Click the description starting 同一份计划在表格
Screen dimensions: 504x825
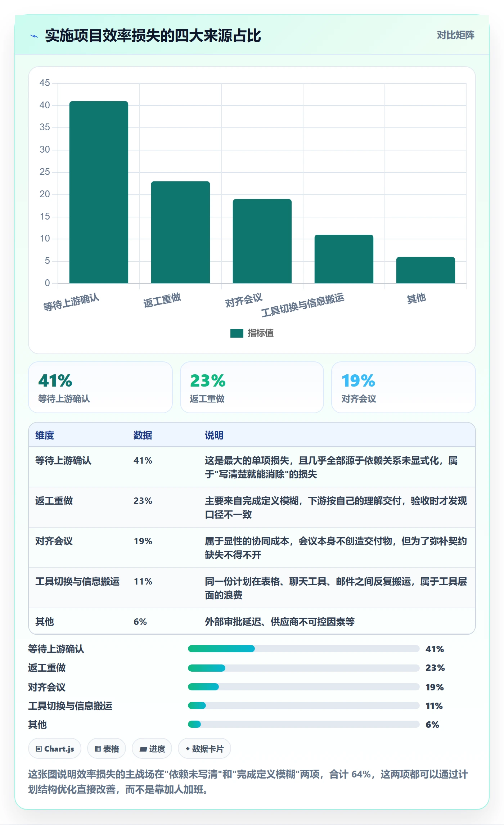336,588
